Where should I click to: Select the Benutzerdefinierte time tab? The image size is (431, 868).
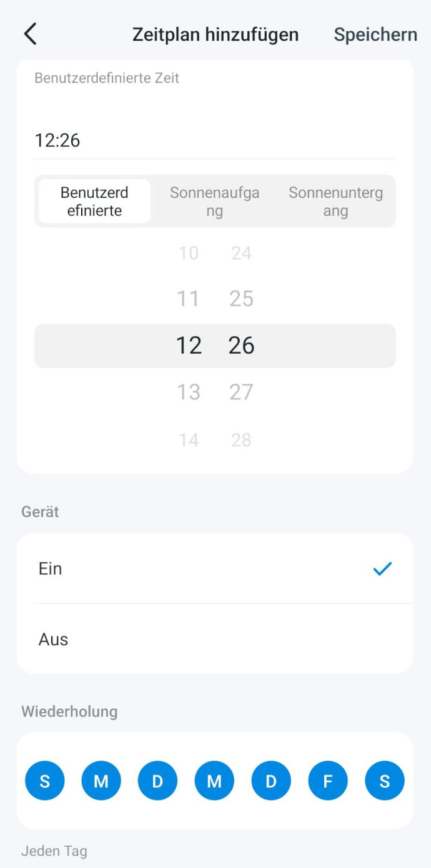click(94, 202)
